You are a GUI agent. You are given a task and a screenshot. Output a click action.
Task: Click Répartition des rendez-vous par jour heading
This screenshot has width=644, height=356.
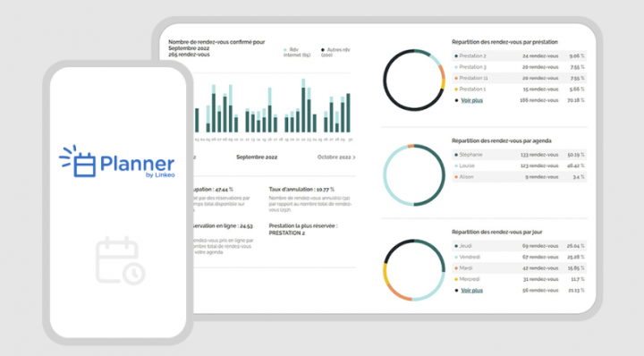[x=497, y=232]
